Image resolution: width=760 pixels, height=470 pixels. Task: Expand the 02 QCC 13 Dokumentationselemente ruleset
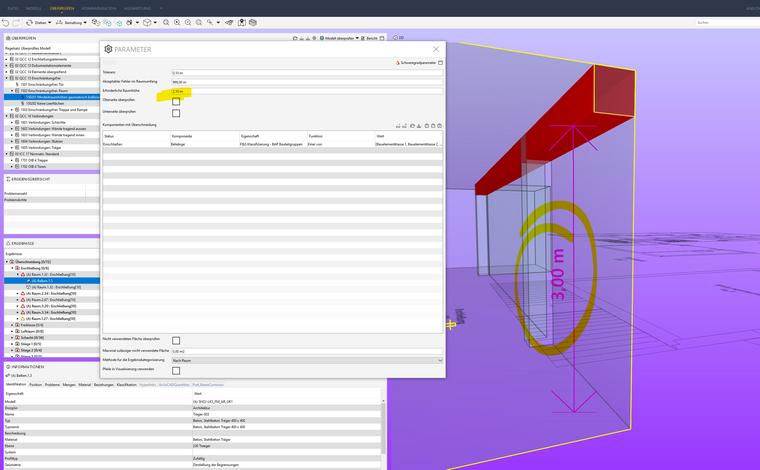coord(7,65)
